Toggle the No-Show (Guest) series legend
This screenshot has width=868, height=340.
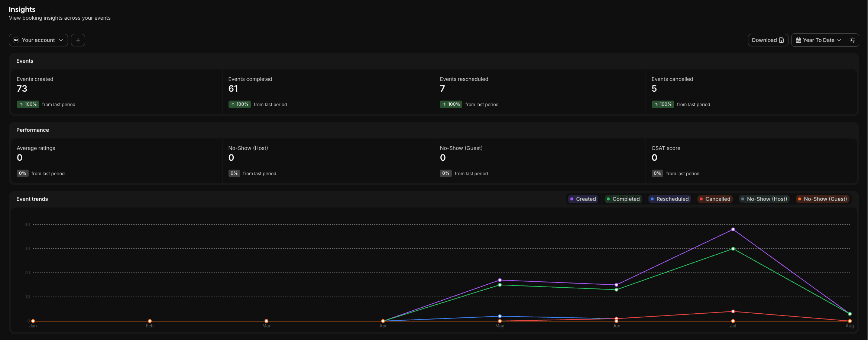[x=823, y=199]
